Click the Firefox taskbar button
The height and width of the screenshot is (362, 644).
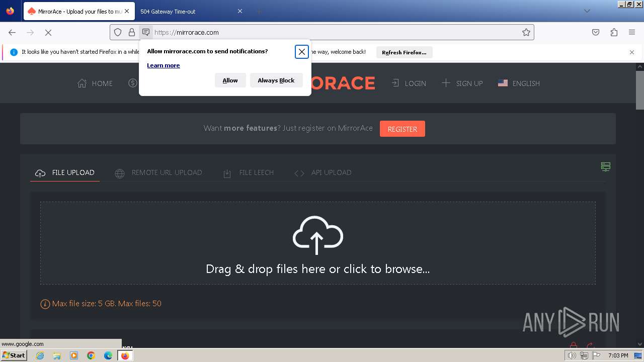click(125, 355)
